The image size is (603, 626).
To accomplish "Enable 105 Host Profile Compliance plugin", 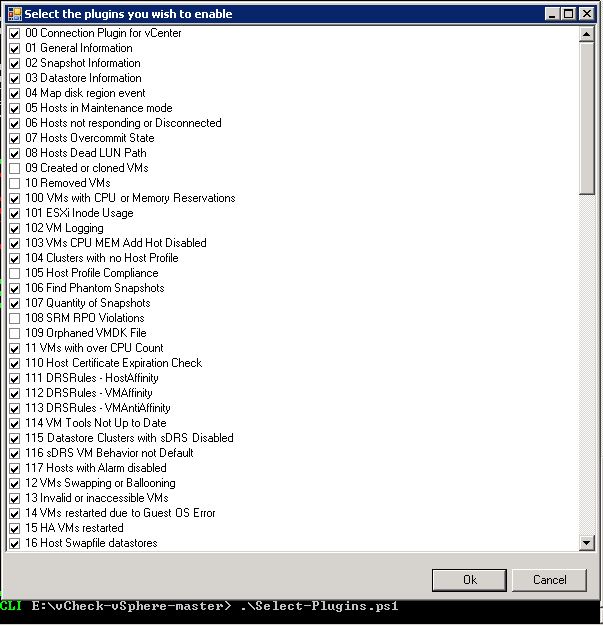I will pyautogui.click(x=14, y=273).
